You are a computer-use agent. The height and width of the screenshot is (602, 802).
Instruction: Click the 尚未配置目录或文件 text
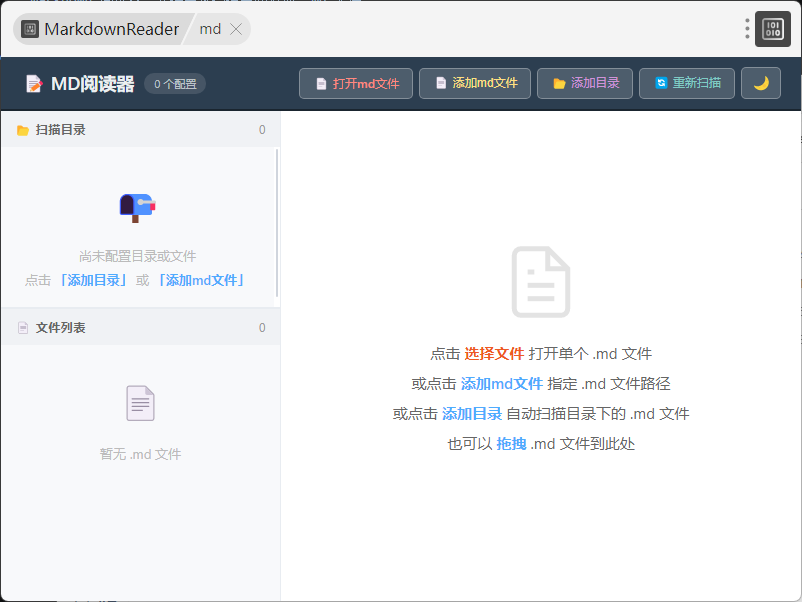coord(138,256)
